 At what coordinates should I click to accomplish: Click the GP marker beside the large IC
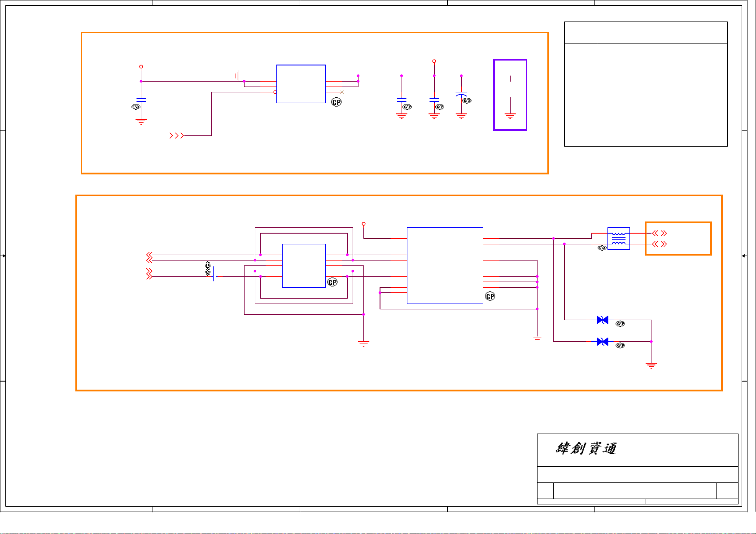pyautogui.click(x=490, y=296)
